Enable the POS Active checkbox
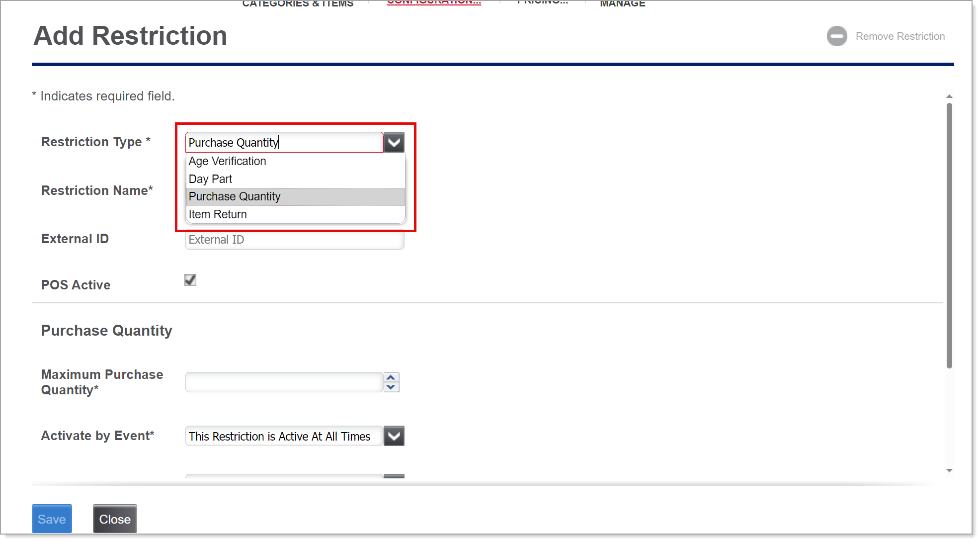The height and width of the screenshot is (542, 980). [191, 279]
